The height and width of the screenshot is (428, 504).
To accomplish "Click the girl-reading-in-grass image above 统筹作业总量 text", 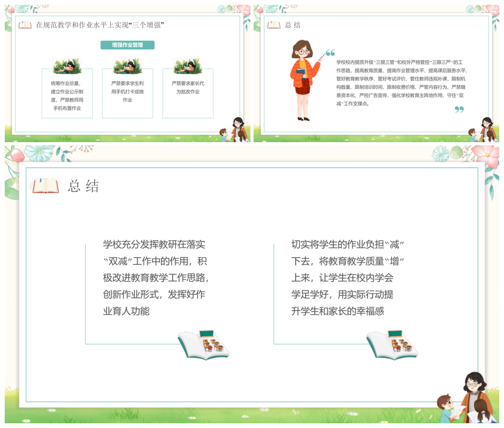I will pyautogui.click(x=67, y=64).
